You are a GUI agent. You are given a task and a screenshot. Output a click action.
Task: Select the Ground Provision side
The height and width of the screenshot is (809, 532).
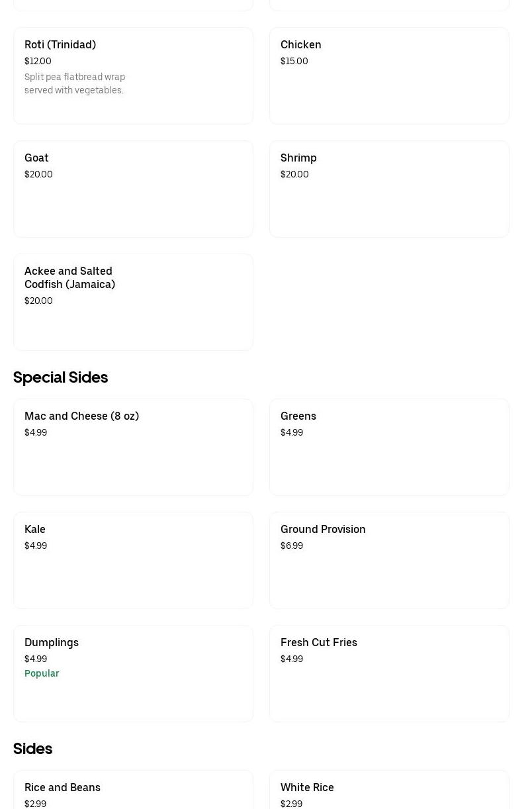pyautogui.click(x=389, y=560)
